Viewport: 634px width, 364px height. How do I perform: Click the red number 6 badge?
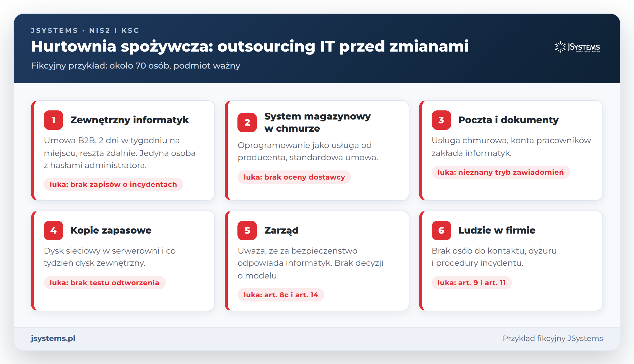441,231
